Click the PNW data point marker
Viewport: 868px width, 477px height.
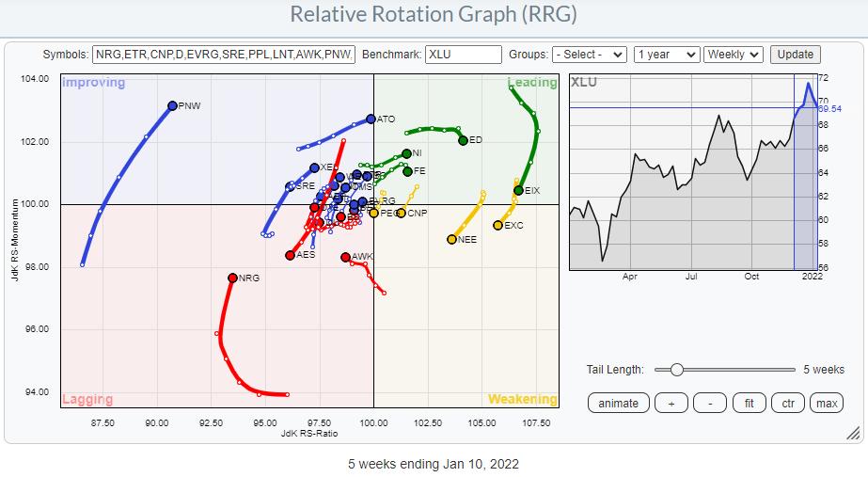tap(172, 106)
